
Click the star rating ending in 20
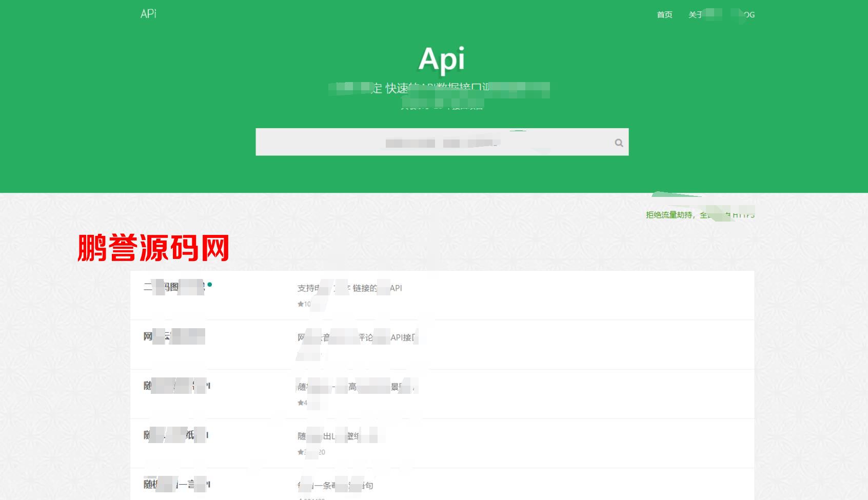click(311, 452)
